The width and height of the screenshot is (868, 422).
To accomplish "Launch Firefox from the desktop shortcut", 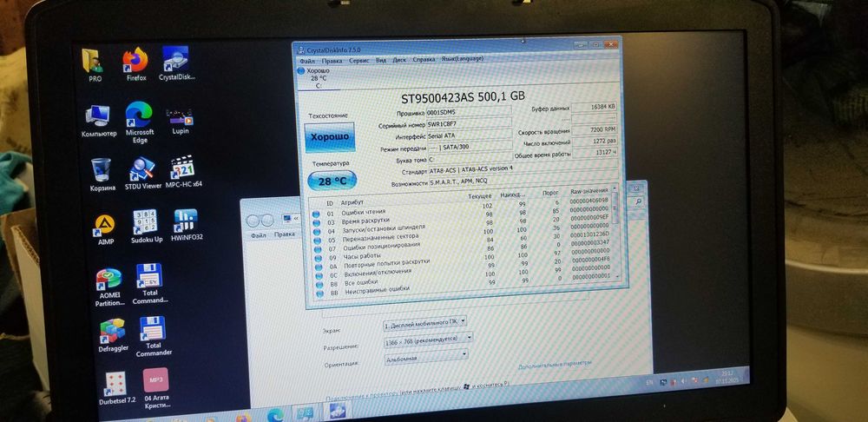I will coord(135,64).
